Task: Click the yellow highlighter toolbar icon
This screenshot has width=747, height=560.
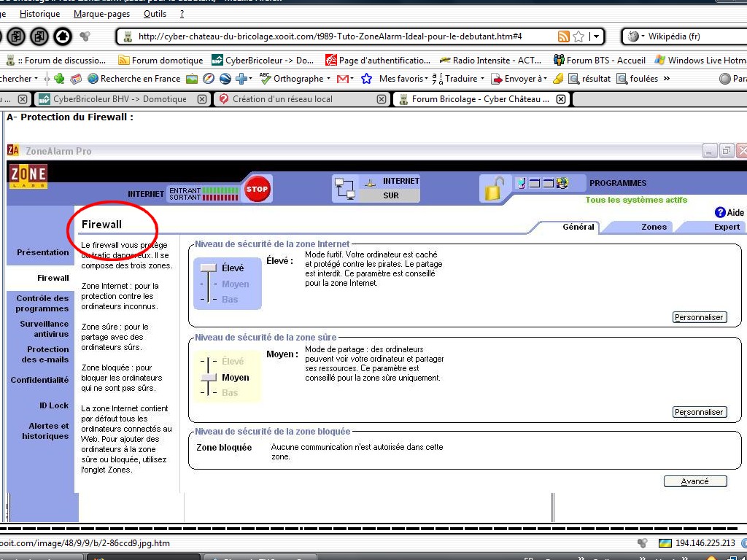Action: (x=558, y=79)
